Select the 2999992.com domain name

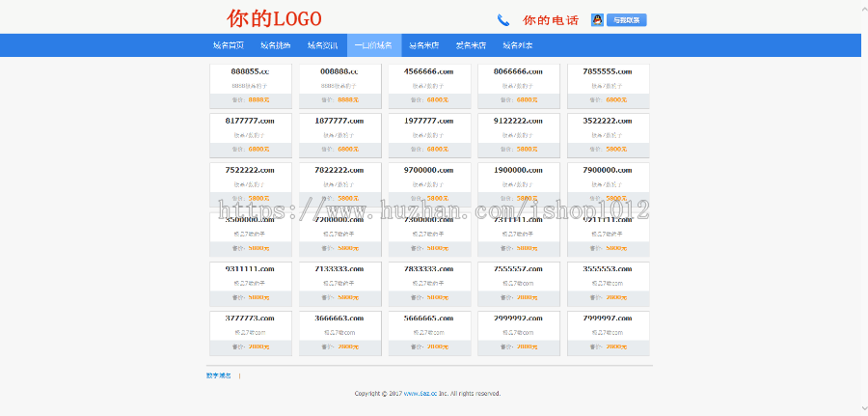click(518, 318)
